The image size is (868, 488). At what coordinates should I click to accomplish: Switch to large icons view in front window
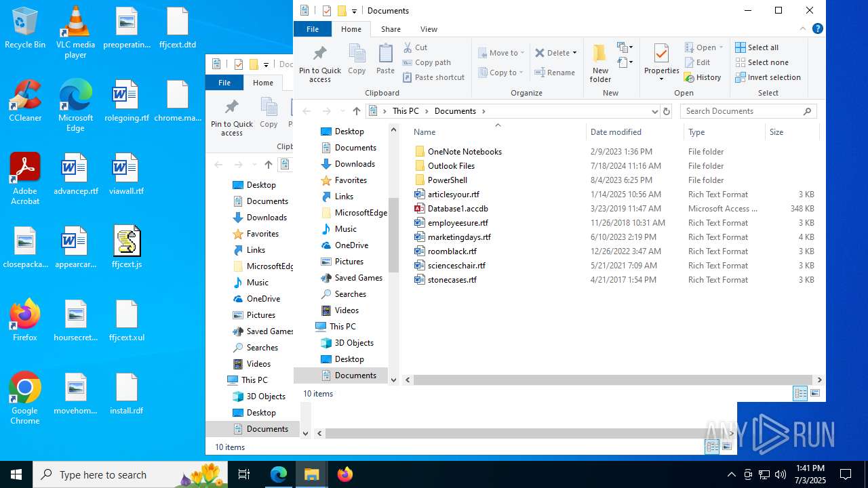[x=815, y=393]
